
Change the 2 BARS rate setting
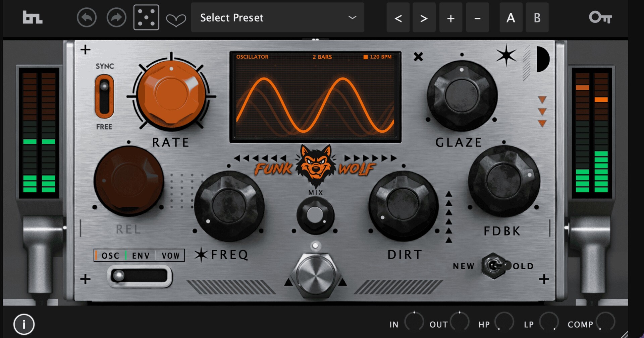(322, 57)
